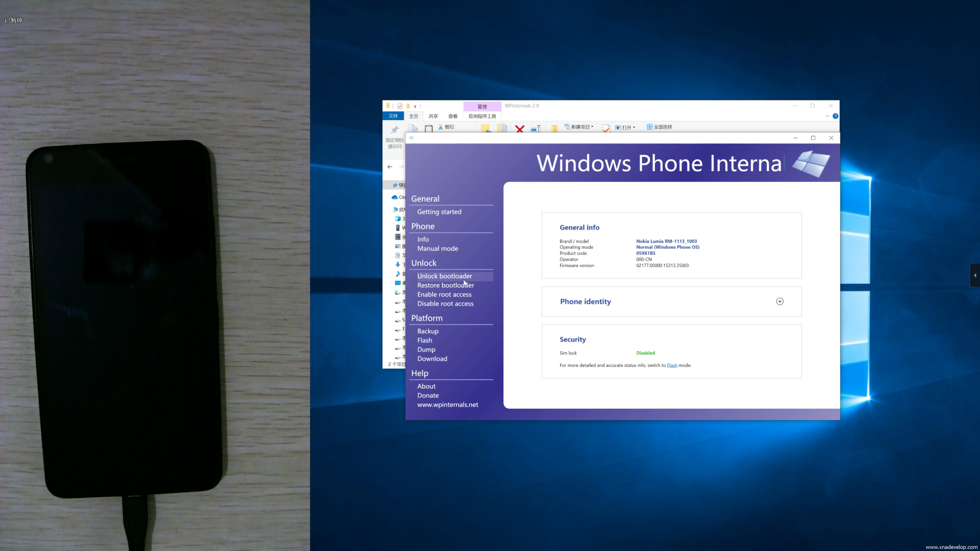This screenshot has width=980, height=551.
Task: Open Quick Access Toolbar customize arrow
Action: coord(415,106)
